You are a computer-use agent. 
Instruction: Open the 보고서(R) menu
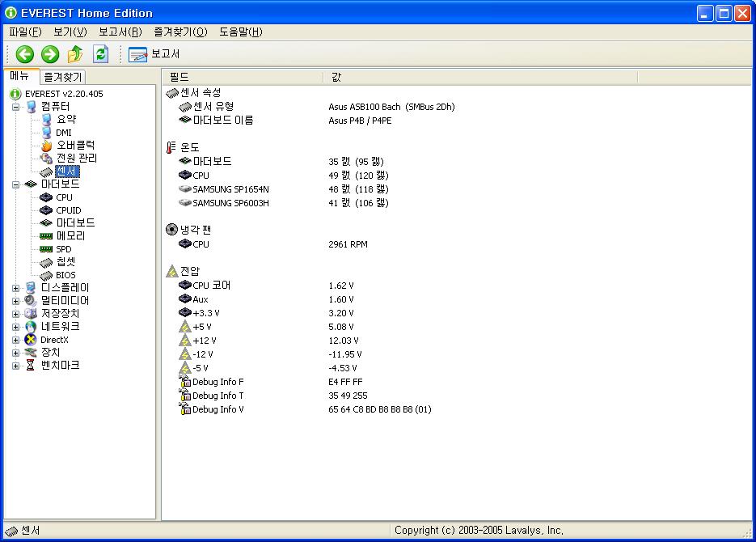coord(120,32)
